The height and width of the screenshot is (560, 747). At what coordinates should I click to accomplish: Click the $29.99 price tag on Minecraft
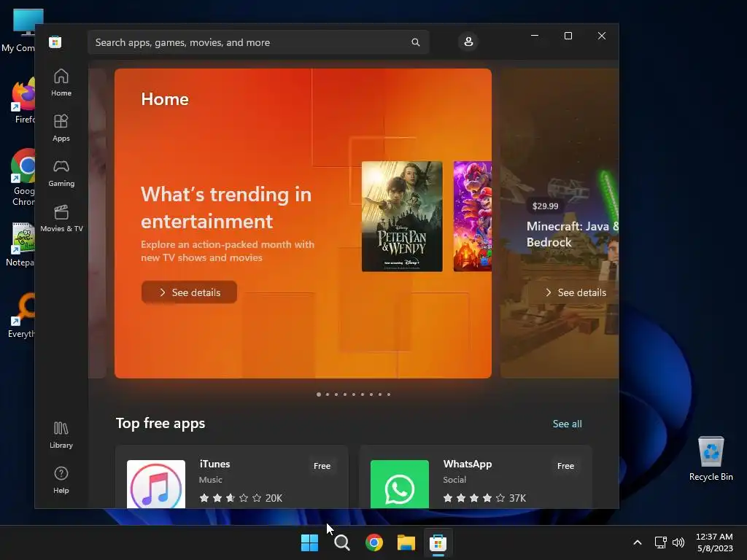coord(545,206)
